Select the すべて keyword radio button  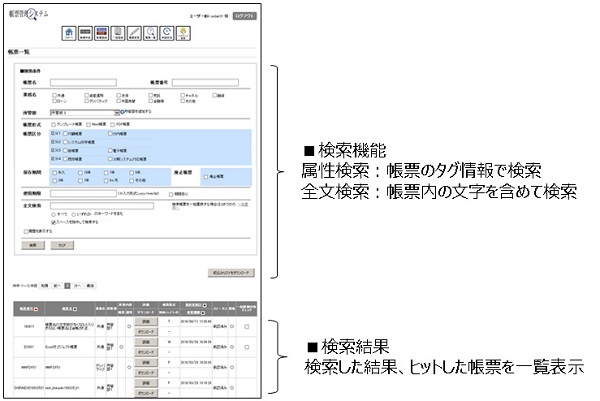point(54,213)
